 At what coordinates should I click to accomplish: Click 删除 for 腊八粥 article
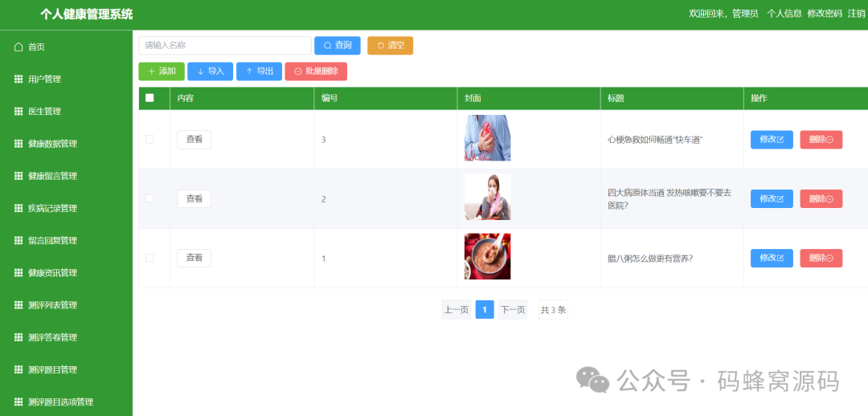coord(821,258)
